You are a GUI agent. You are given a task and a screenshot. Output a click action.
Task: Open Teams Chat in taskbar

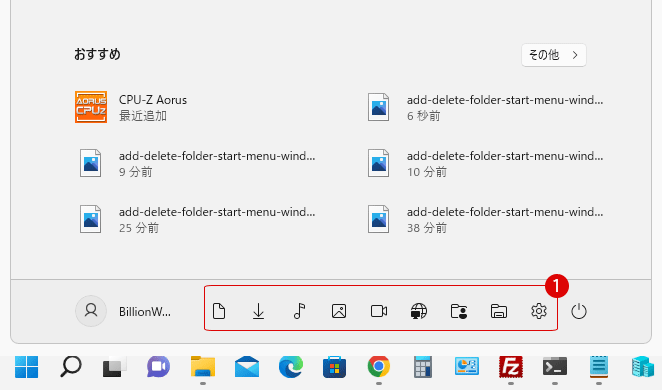(158, 367)
